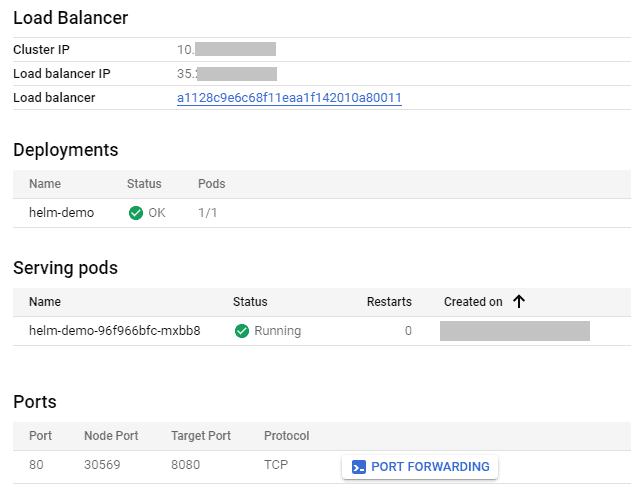631x491 pixels.
Task: Toggle the sort arrow next to Created on
Action: pos(519,302)
